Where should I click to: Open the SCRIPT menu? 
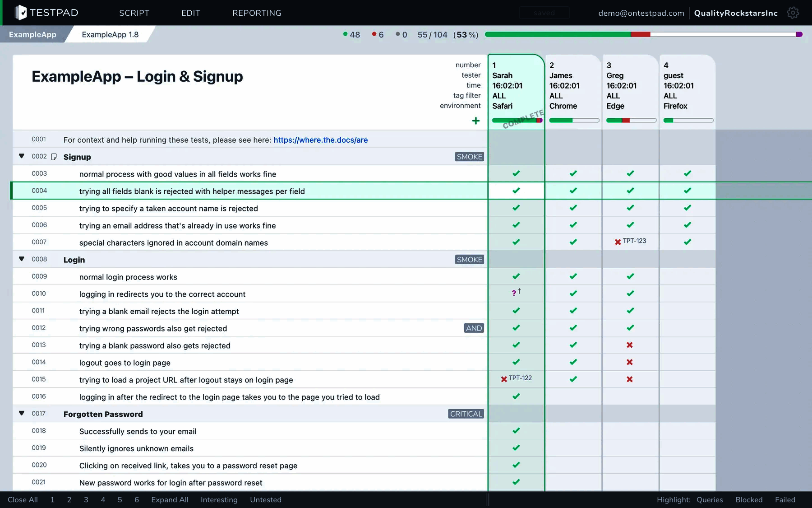point(134,13)
